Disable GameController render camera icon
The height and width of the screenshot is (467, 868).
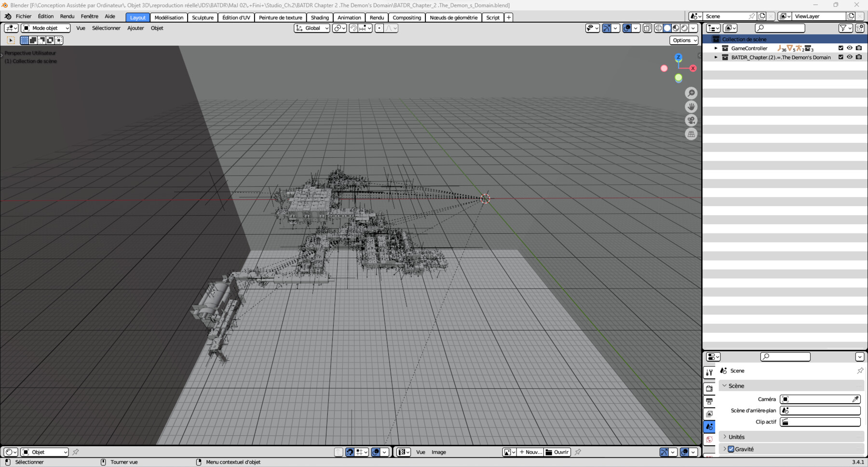click(859, 48)
